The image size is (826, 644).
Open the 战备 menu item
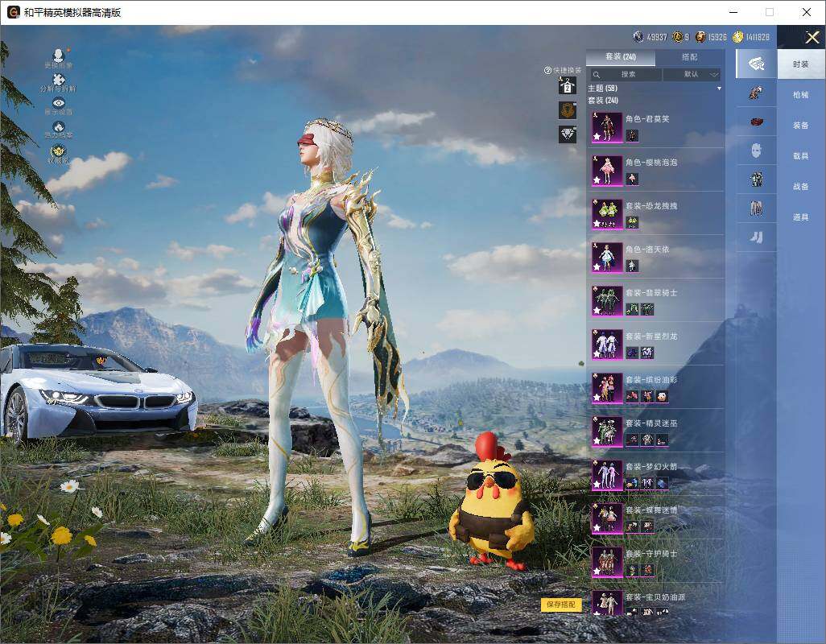pos(801,187)
